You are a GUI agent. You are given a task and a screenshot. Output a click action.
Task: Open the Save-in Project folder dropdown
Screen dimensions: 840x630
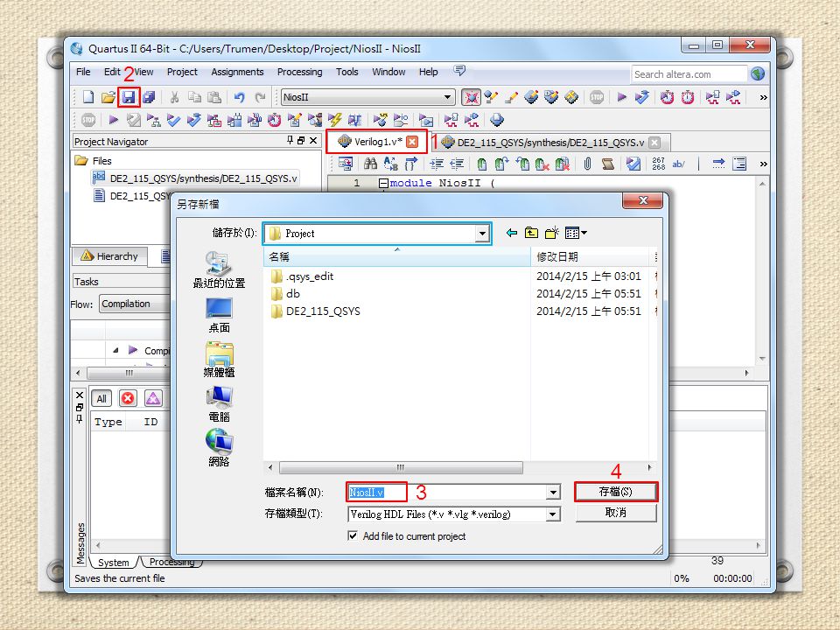pyautogui.click(x=482, y=234)
